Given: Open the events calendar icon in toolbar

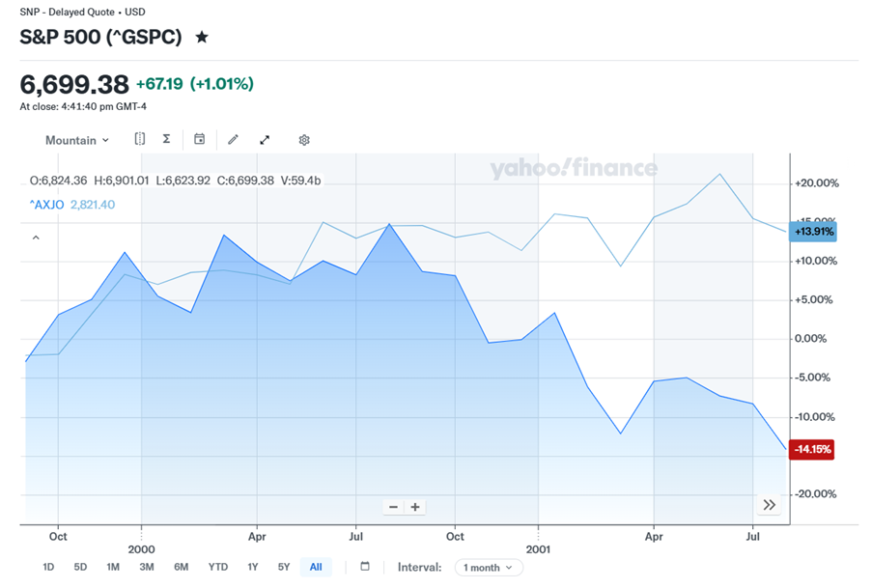Looking at the screenshot, I should tap(199, 139).
